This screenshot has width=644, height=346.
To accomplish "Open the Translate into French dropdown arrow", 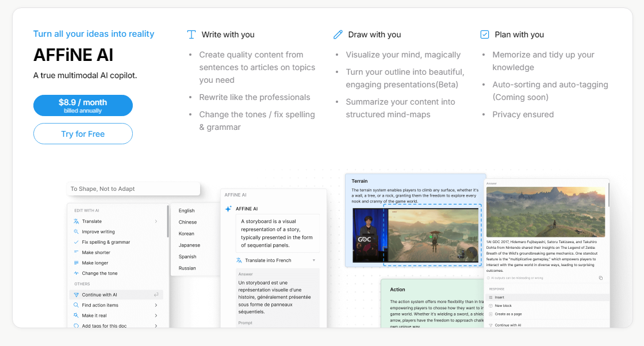I will pyautogui.click(x=314, y=260).
